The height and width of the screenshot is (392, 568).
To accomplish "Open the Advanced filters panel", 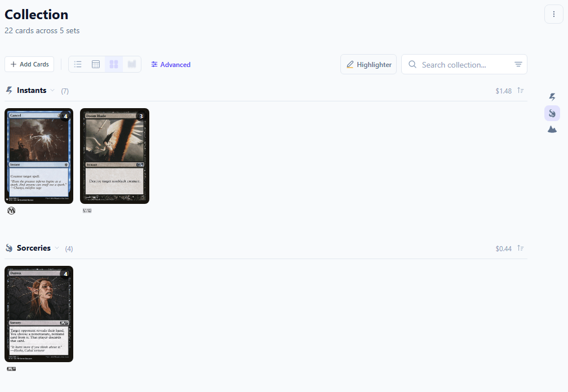I will tap(170, 64).
